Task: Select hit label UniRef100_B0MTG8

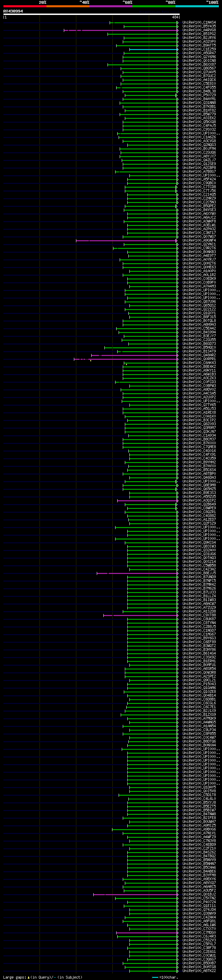Action: (199, 967)
